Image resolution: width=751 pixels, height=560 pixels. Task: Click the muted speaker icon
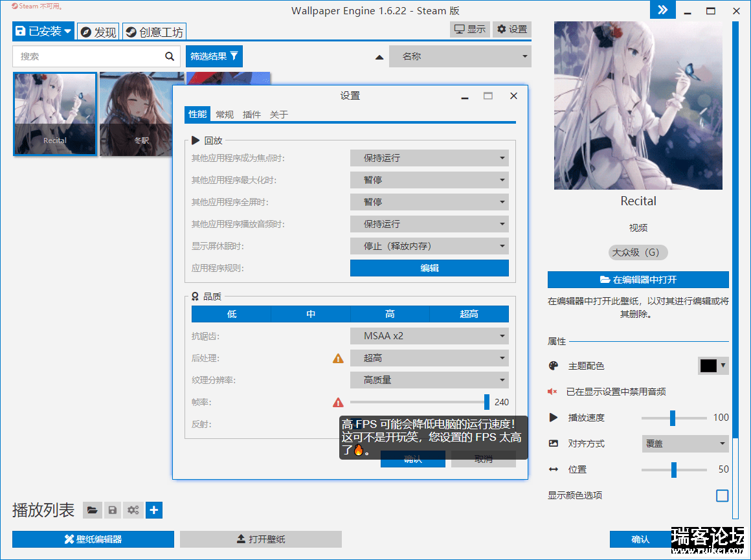click(552, 392)
